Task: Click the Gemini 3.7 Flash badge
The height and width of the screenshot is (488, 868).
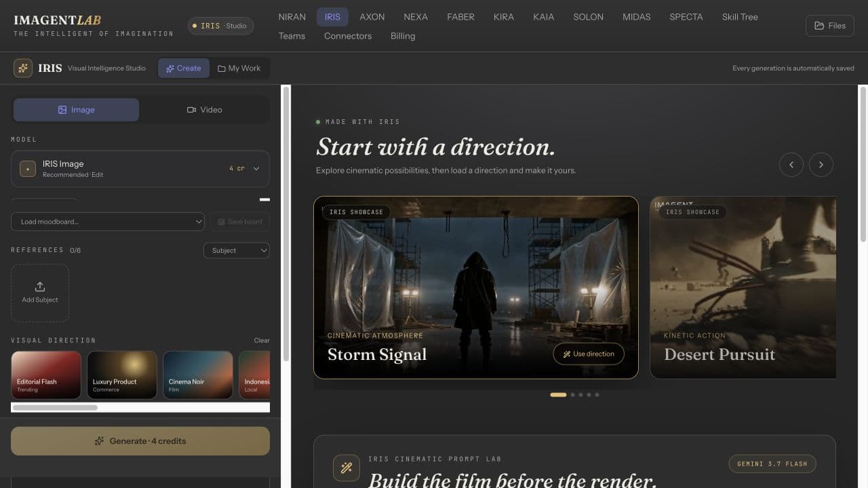Action: tap(772, 464)
